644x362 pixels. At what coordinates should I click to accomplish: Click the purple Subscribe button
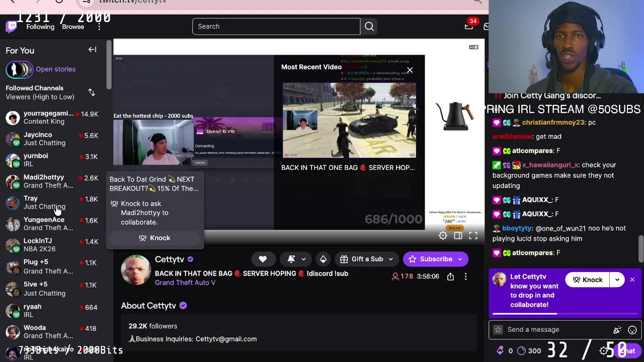tap(430, 259)
